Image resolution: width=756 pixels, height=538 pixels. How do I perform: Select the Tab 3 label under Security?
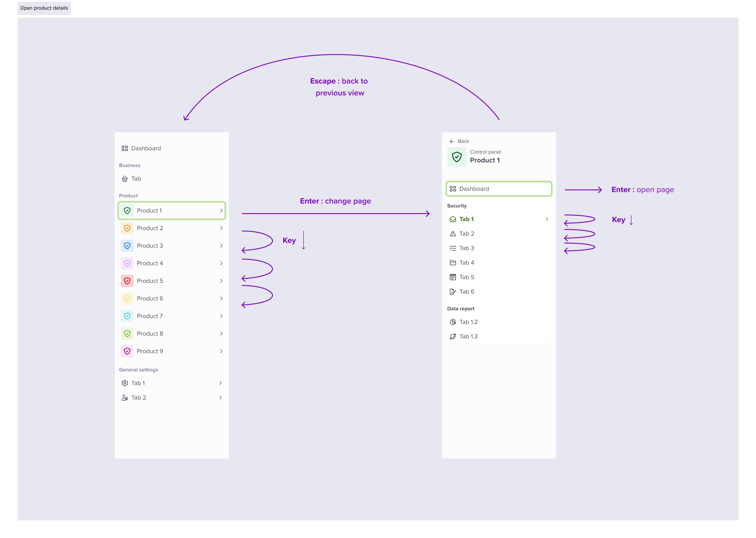point(467,249)
